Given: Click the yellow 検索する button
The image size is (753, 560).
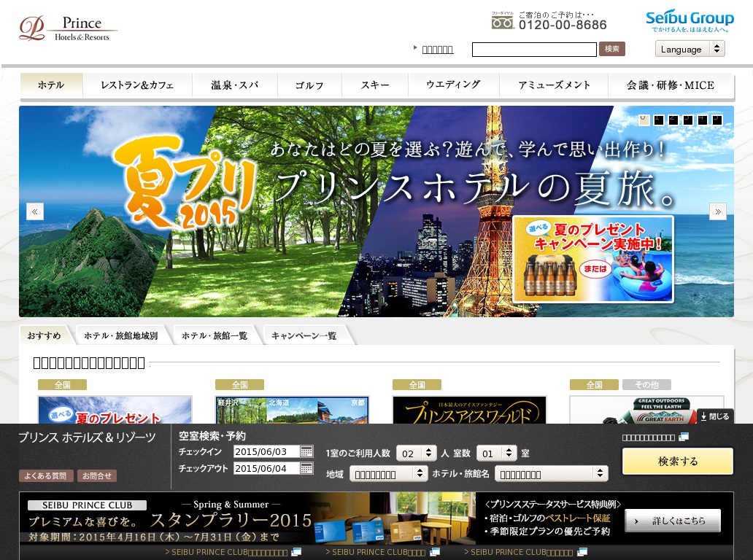Looking at the screenshot, I should pyautogui.click(x=678, y=461).
